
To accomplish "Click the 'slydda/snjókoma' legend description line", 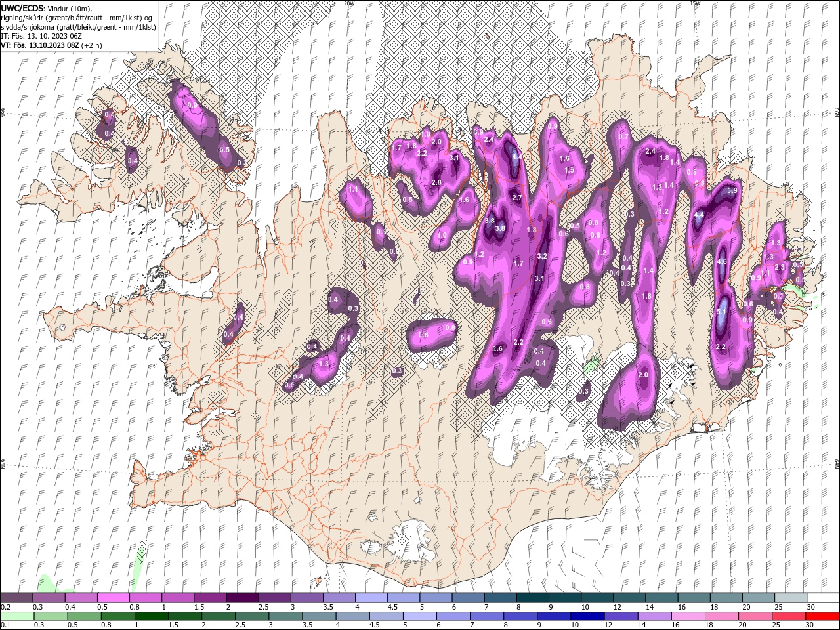I will [x=79, y=27].
